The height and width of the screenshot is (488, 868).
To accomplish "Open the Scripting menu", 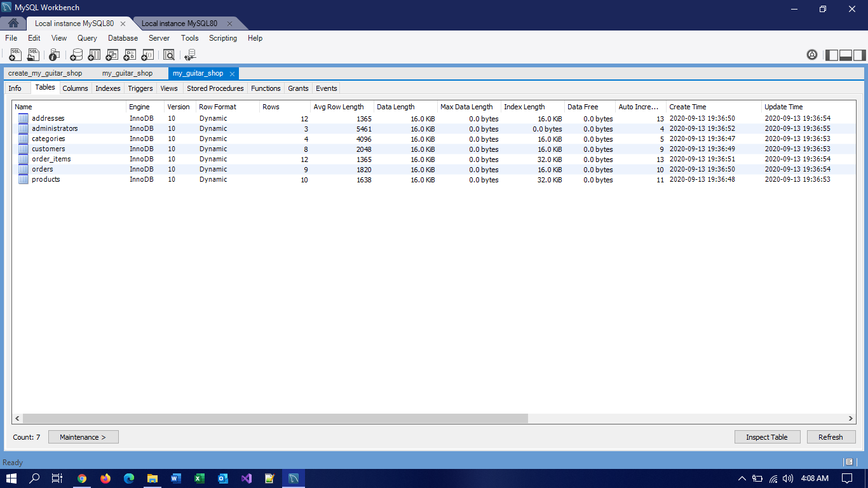I will pos(223,38).
